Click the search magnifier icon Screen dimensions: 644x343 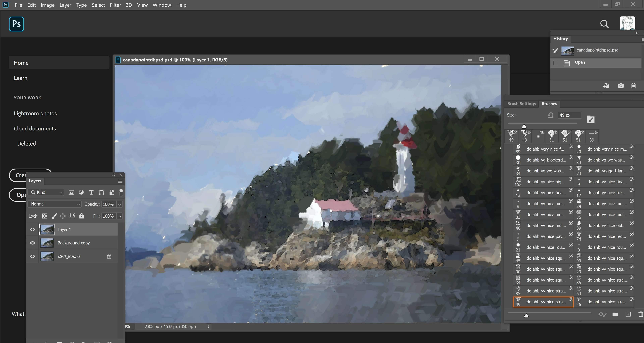coord(604,24)
